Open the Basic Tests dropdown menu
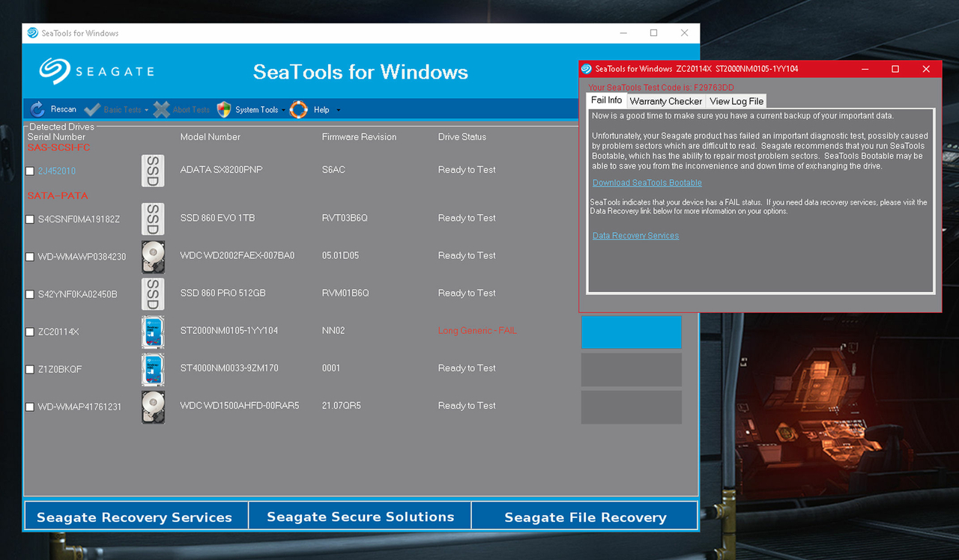Image resolution: width=959 pixels, height=560 pixels. (117, 109)
